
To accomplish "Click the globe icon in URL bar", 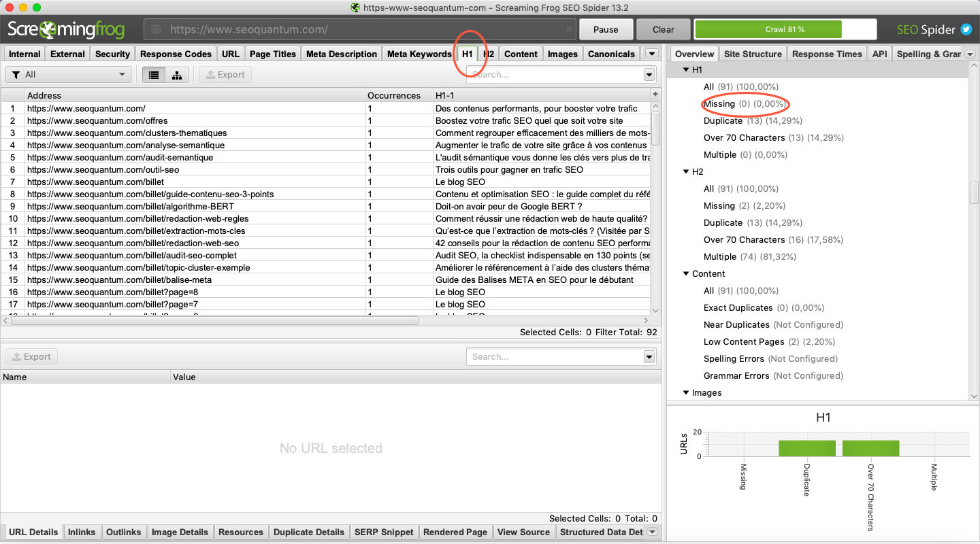I will 157,29.
